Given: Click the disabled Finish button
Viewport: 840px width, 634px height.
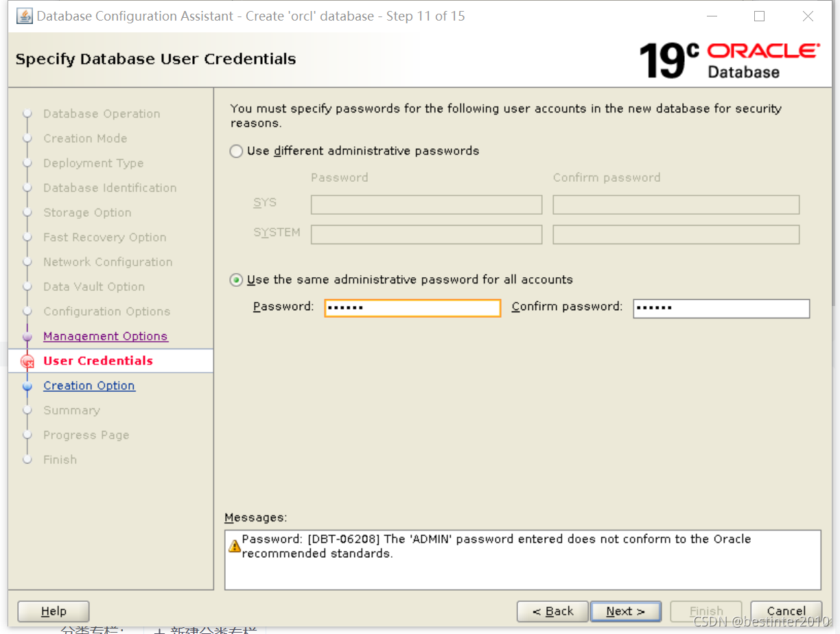Looking at the screenshot, I should coord(706,611).
